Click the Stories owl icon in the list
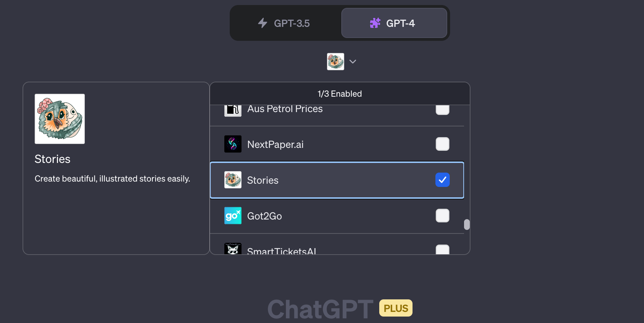This screenshot has width=644, height=323. [233, 180]
